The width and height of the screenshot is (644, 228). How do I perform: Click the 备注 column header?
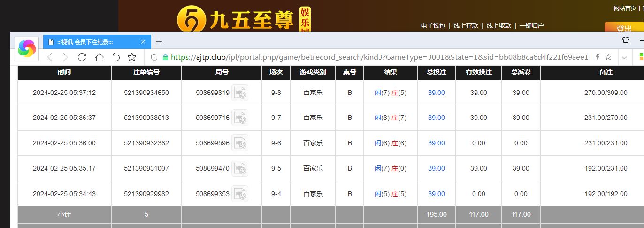tap(606, 73)
